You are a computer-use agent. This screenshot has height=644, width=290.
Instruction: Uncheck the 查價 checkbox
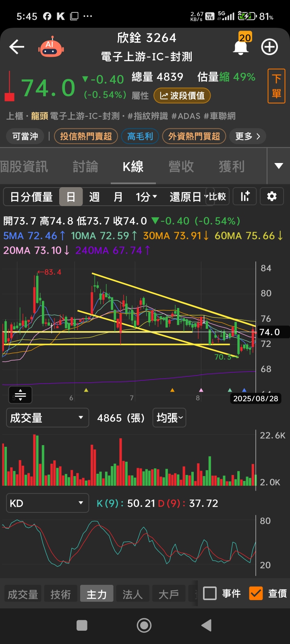click(256, 593)
